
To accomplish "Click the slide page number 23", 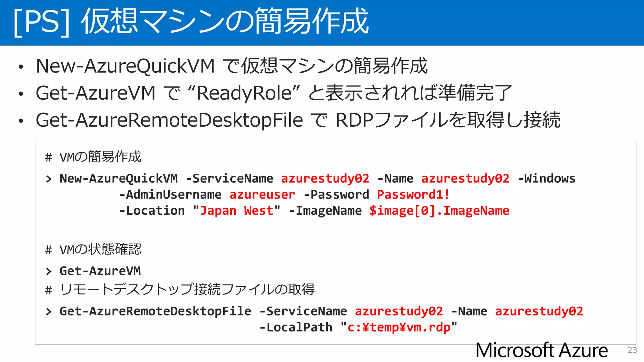I will click(632, 350).
